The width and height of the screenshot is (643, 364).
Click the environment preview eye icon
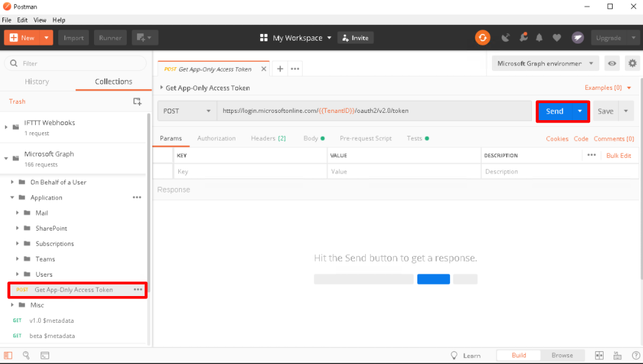[x=612, y=63]
